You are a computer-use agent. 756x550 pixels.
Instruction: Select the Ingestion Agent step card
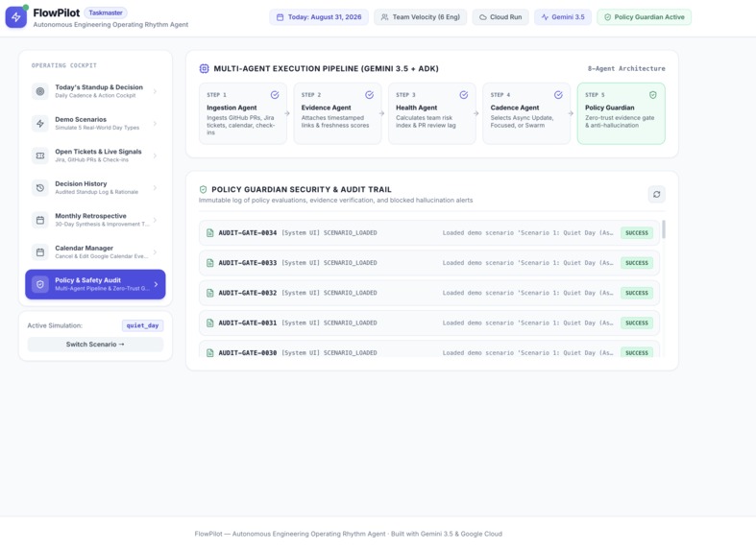pyautogui.click(x=242, y=113)
